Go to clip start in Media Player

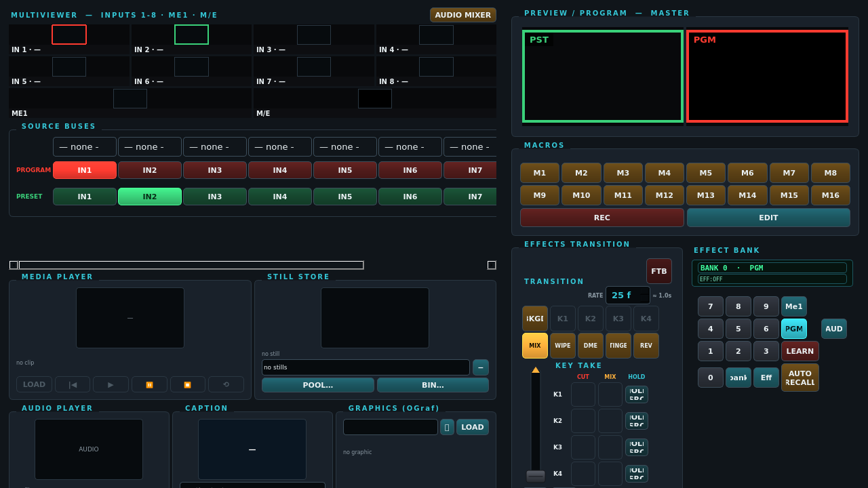[x=73, y=384]
